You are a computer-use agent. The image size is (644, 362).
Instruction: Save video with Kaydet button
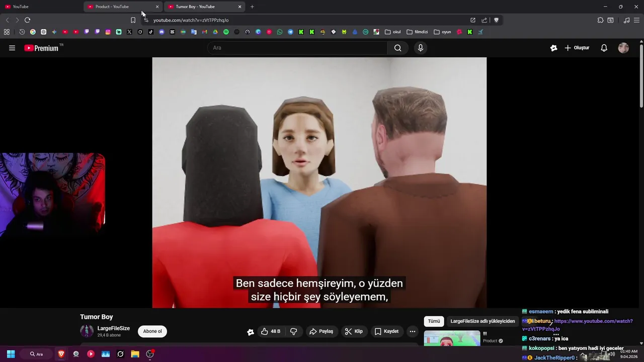coord(387,331)
